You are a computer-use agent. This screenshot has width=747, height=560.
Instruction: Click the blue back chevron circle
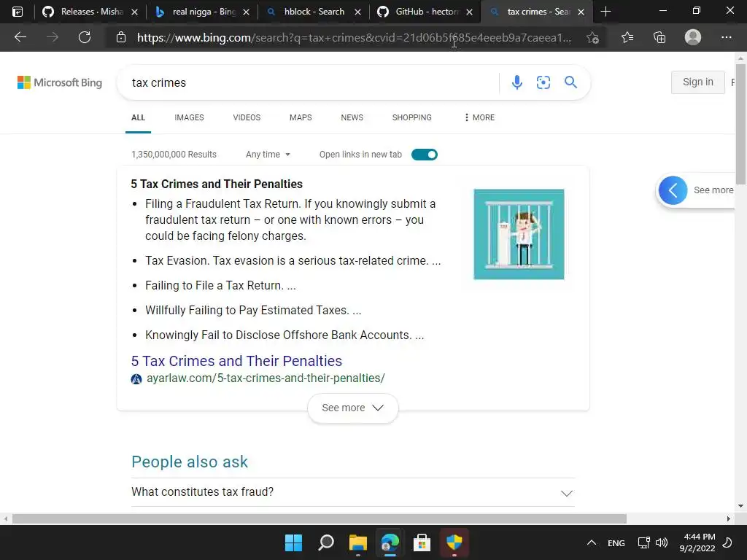tap(673, 190)
